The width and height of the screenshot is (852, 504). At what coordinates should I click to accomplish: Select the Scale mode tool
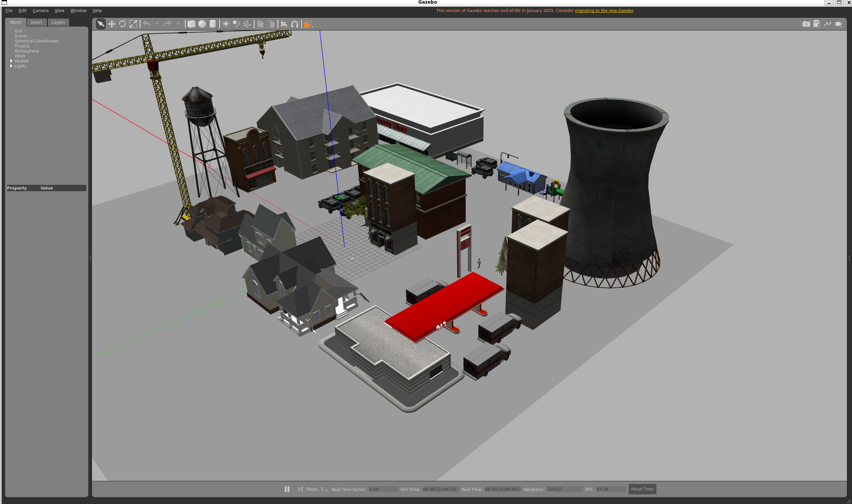133,24
